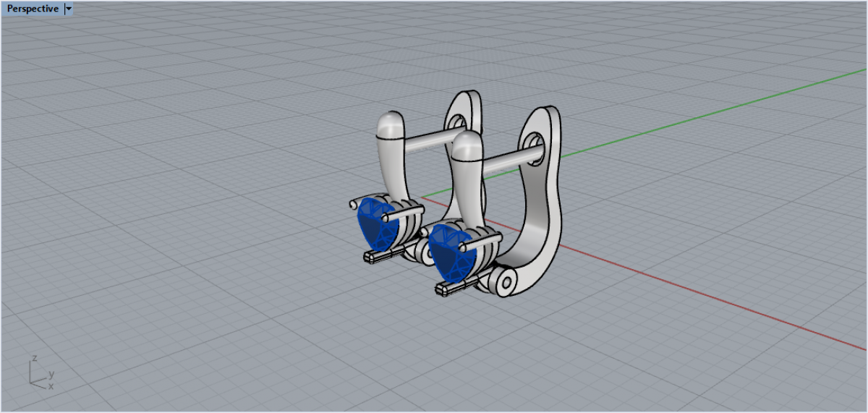868x413 pixels.
Task: Click the world axes icon
Action: 40,372
